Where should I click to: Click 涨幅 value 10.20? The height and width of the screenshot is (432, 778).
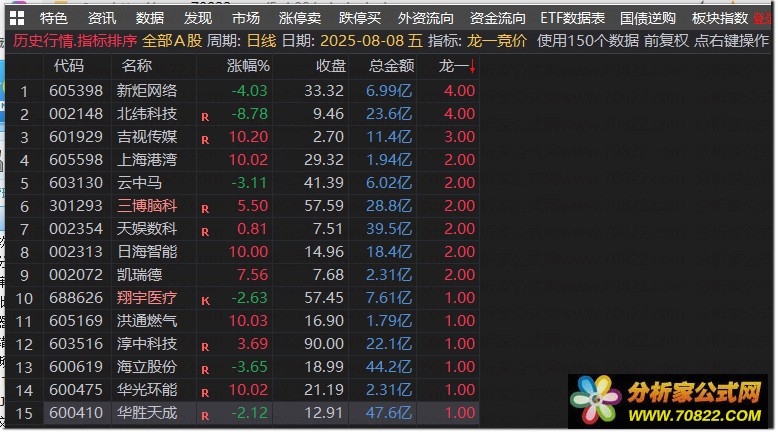coord(249,137)
